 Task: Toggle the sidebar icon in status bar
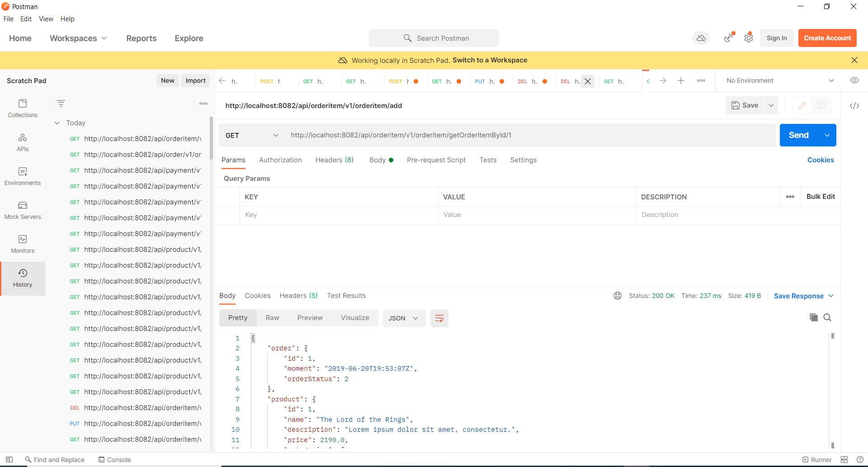(9, 460)
